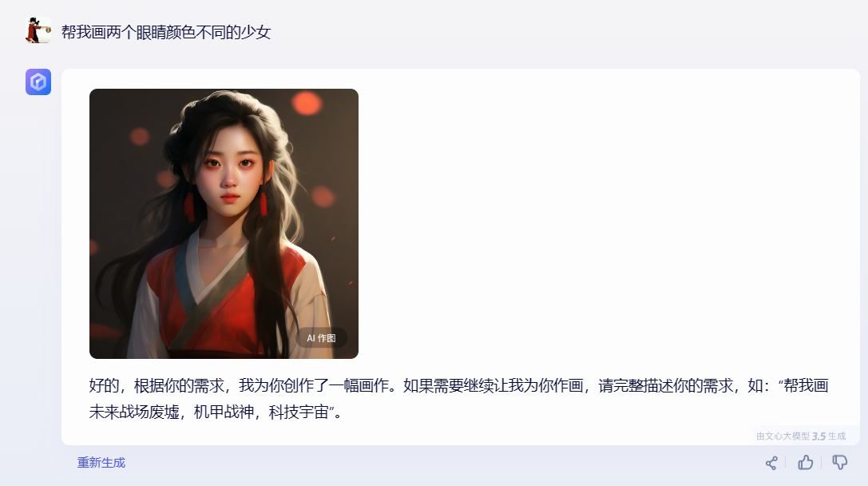Click the large orange bokeh light in portrait
868x486 pixels.
point(307,103)
